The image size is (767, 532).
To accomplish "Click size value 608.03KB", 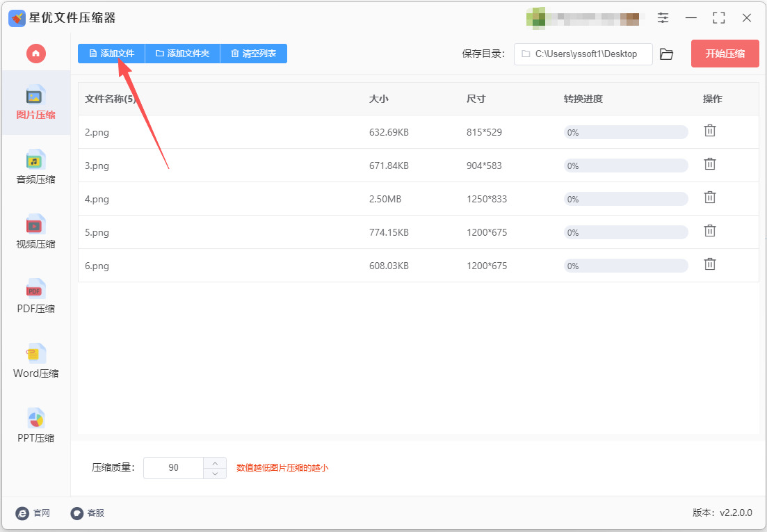I will click(x=389, y=266).
